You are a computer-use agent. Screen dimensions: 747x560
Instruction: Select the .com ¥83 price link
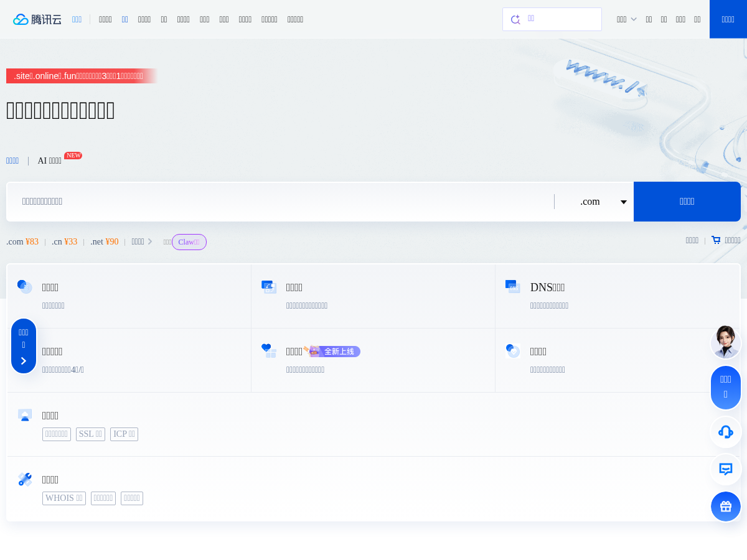[x=22, y=242]
